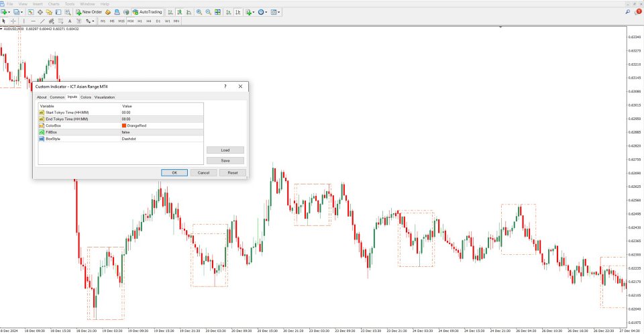Switch chart to candlesticks mode
The width and height of the screenshot is (644, 334).
tap(180, 12)
